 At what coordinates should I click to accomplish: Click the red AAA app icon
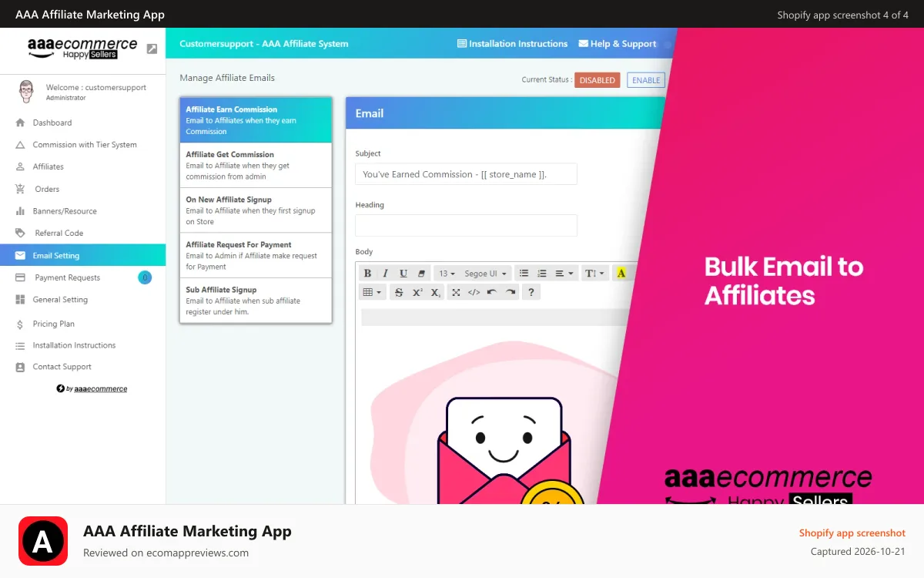tap(43, 541)
